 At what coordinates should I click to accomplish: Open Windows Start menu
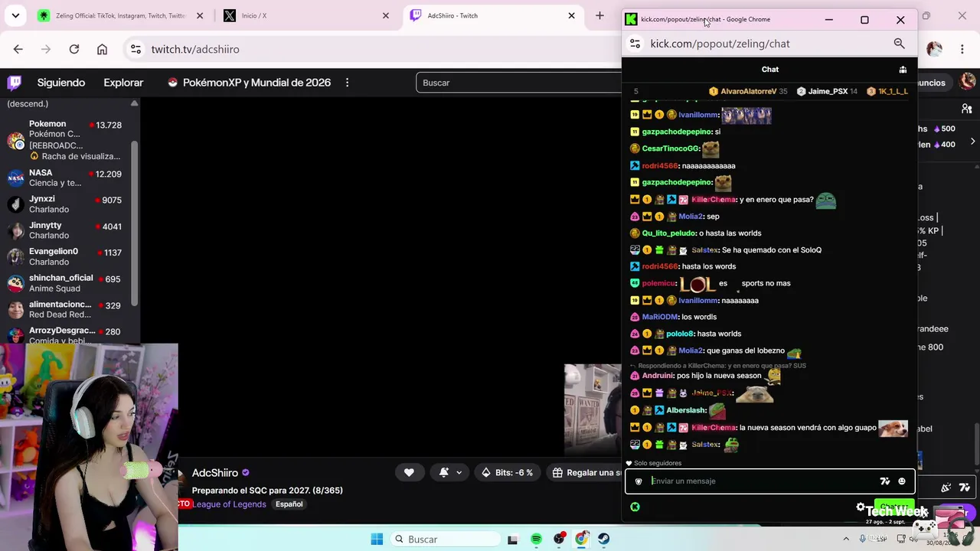point(377,540)
